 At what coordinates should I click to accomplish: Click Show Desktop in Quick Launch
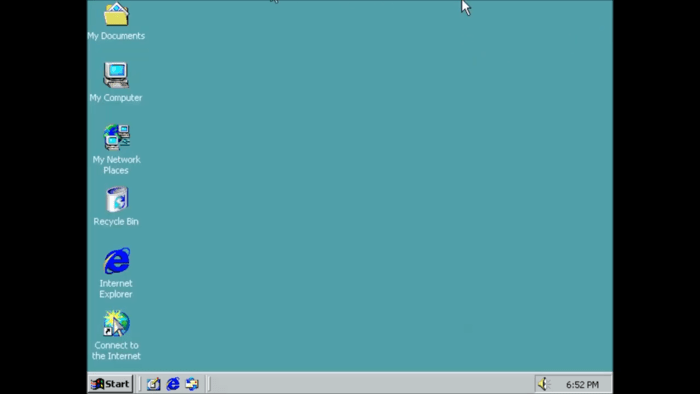coord(154,384)
